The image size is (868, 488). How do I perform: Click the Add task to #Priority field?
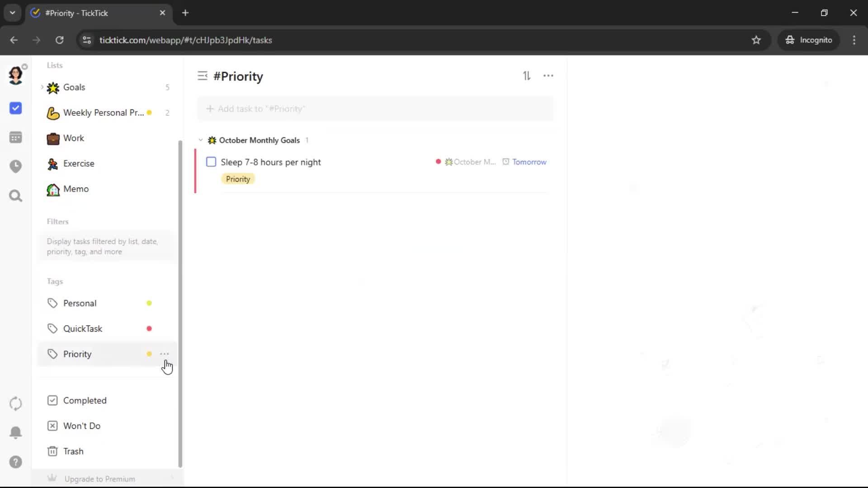point(375,109)
